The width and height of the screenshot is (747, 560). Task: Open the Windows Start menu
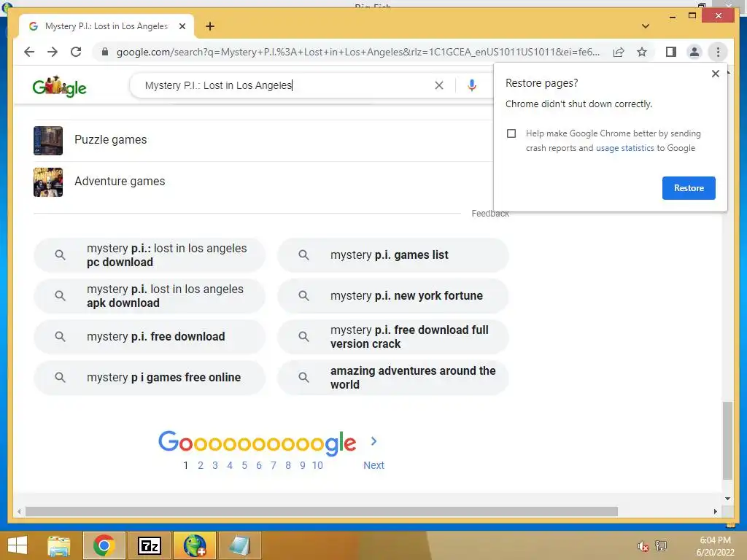(x=18, y=545)
